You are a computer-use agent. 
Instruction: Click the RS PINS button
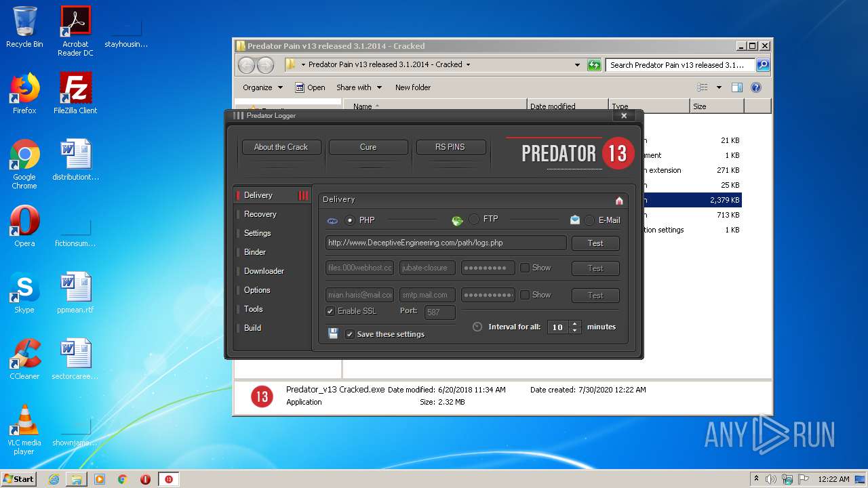(450, 147)
